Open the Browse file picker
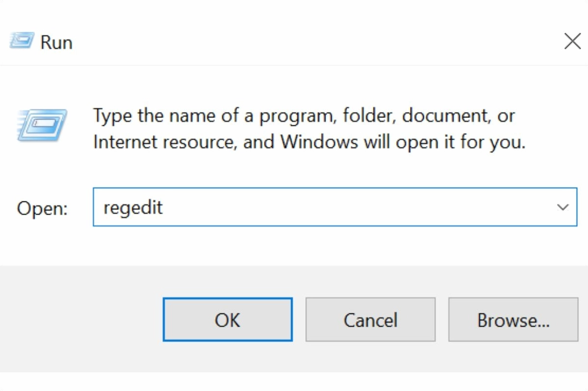 coord(513,319)
